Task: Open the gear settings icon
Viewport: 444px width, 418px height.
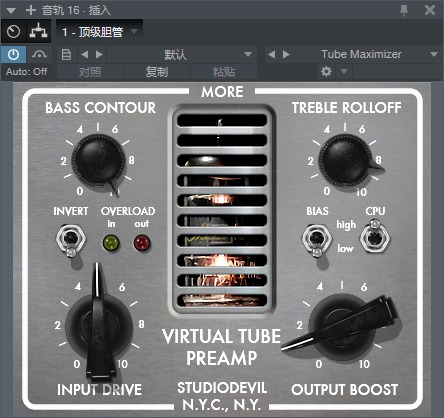Action: click(x=326, y=71)
